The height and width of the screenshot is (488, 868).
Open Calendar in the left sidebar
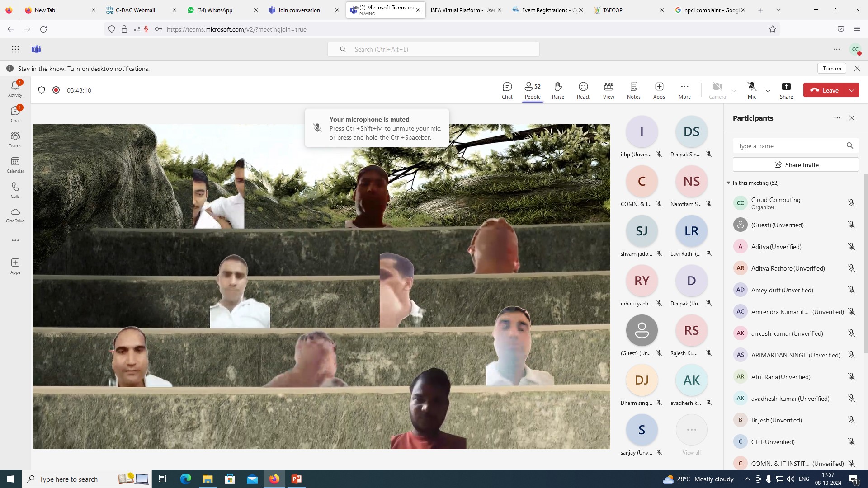point(15,165)
